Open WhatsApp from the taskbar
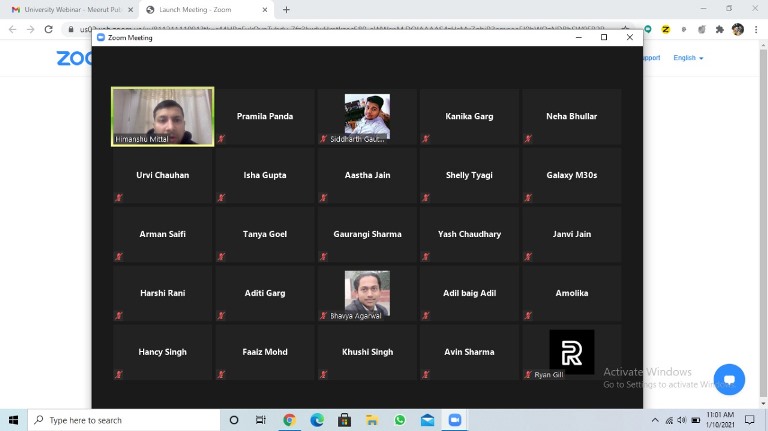This screenshot has height=431, width=768. pyautogui.click(x=399, y=420)
